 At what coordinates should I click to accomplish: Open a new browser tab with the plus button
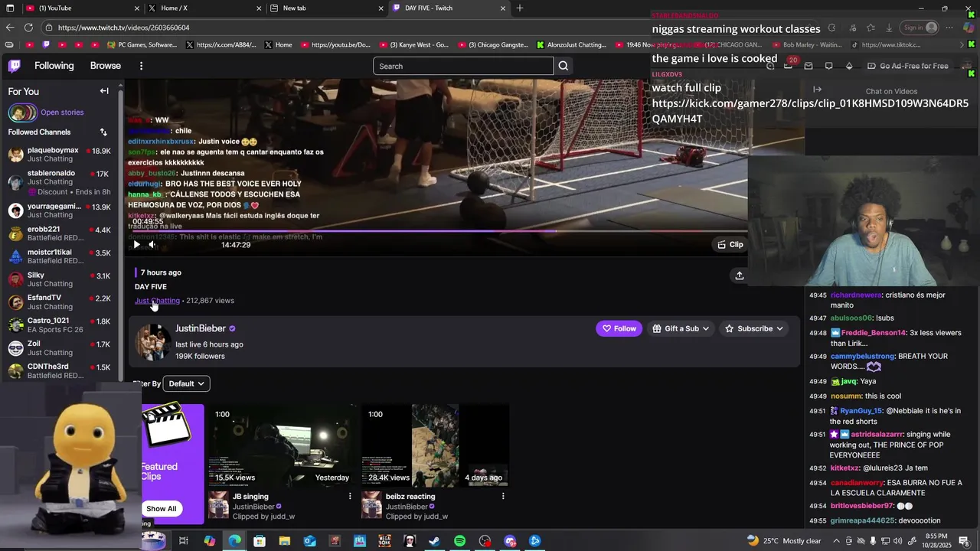(520, 8)
